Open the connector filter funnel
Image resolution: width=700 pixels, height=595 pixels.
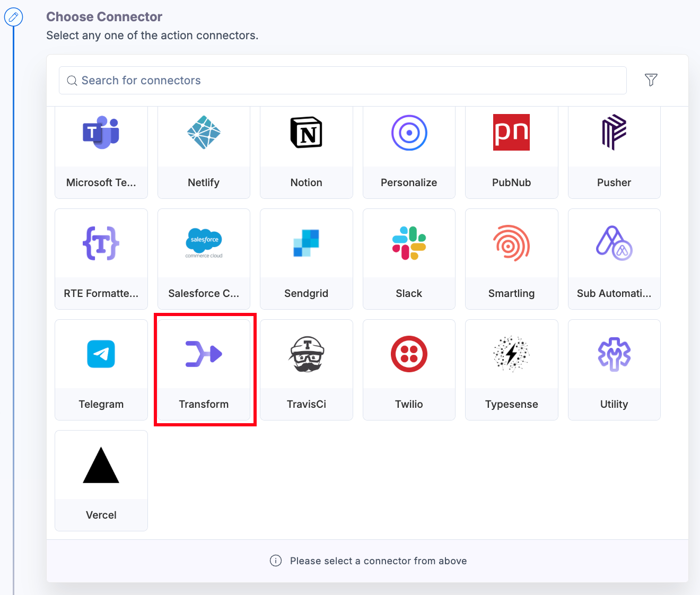coord(651,80)
